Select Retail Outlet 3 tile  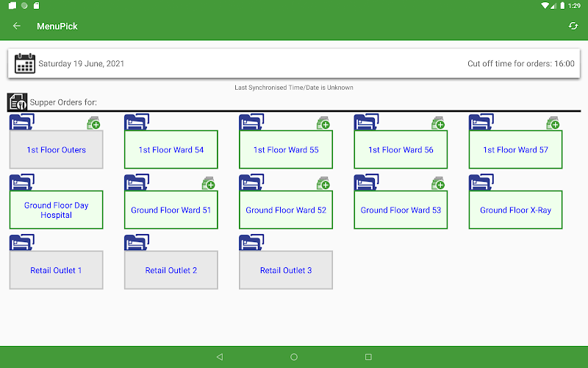286,270
